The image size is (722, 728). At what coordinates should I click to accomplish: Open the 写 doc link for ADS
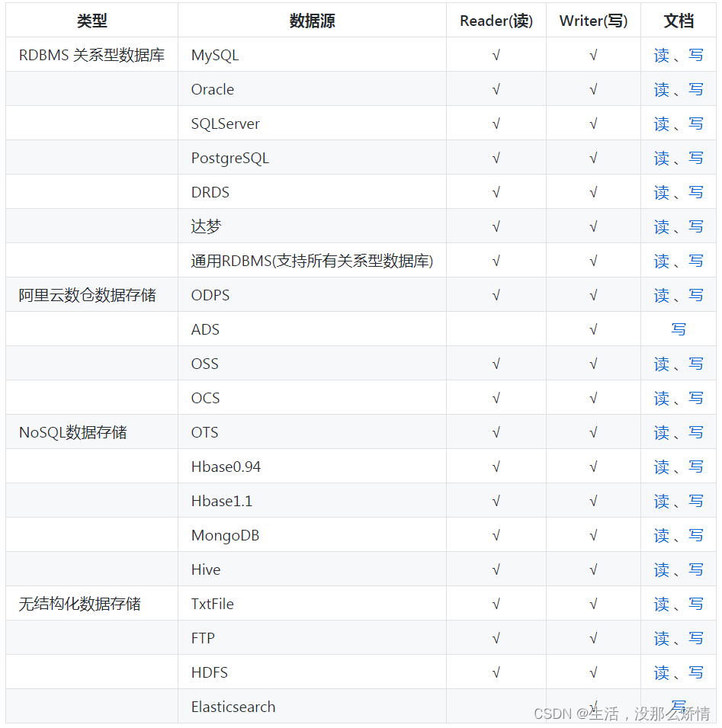679,329
